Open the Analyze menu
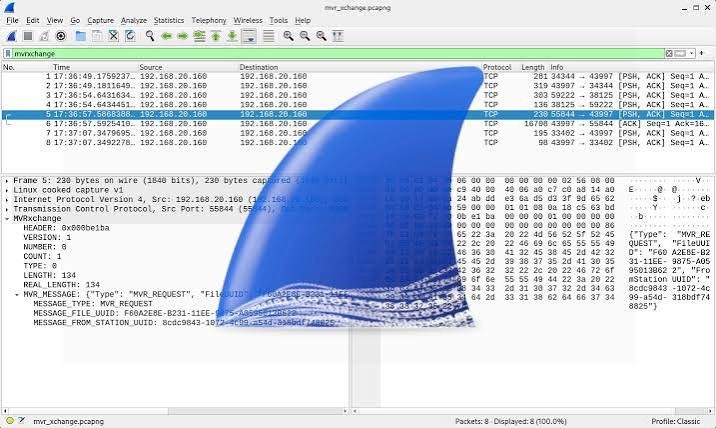 (133, 20)
